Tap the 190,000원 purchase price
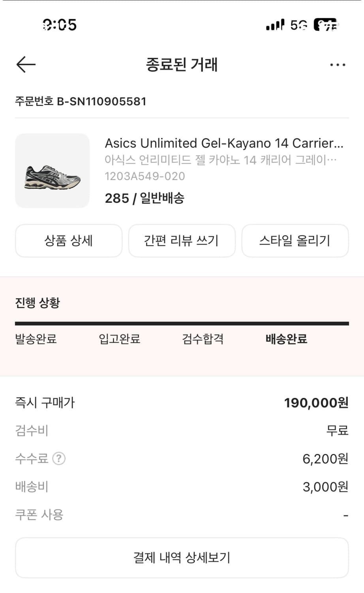The width and height of the screenshot is (364, 593). click(x=316, y=403)
